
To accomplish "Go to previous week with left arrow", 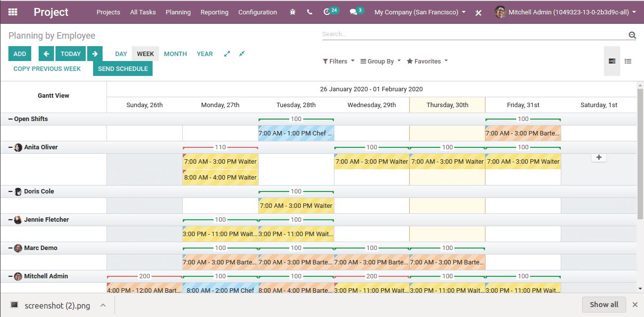I will tap(46, 54).
